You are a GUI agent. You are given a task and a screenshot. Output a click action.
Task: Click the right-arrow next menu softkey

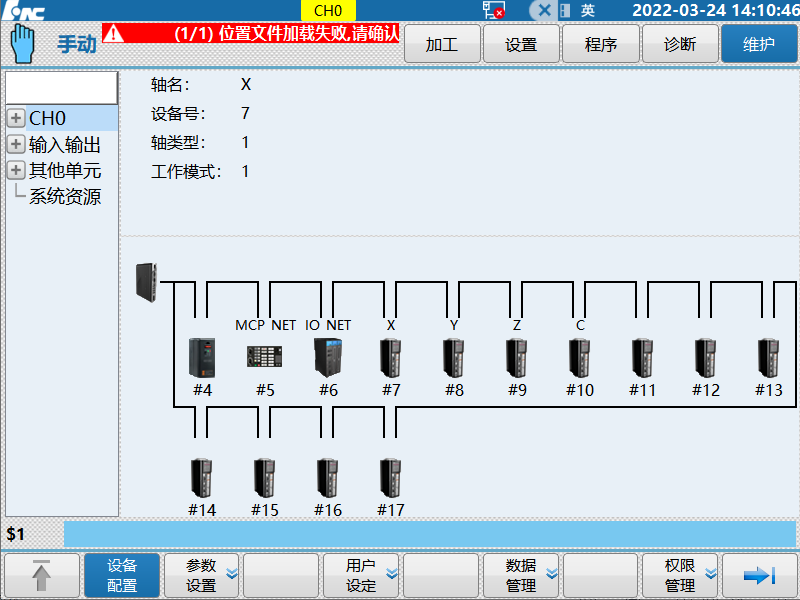pos(761,575)
